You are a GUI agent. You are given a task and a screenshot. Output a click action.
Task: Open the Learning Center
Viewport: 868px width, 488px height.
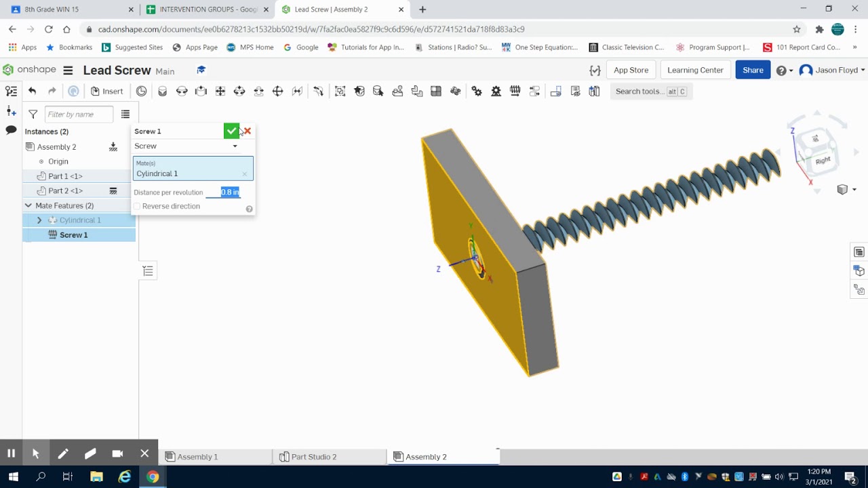tap(695, 70)
